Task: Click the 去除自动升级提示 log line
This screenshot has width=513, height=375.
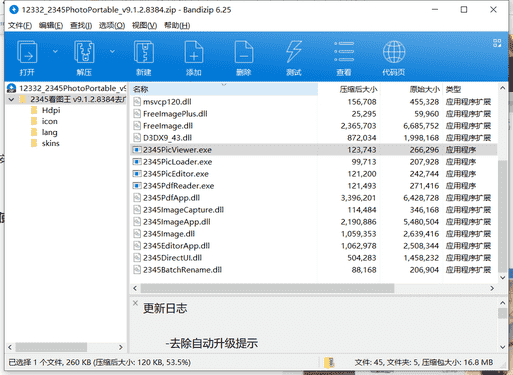Action: [x=212, y=343]
